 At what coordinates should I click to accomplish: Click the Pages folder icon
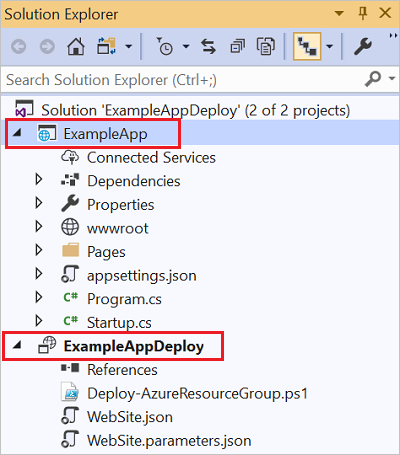[x=70, y=250]
